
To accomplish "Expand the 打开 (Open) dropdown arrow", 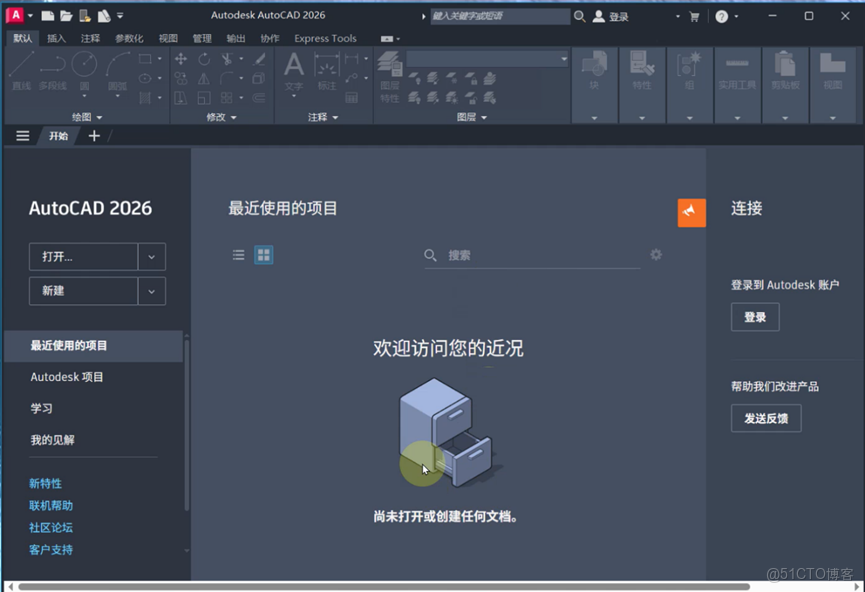I will [151, 257].
